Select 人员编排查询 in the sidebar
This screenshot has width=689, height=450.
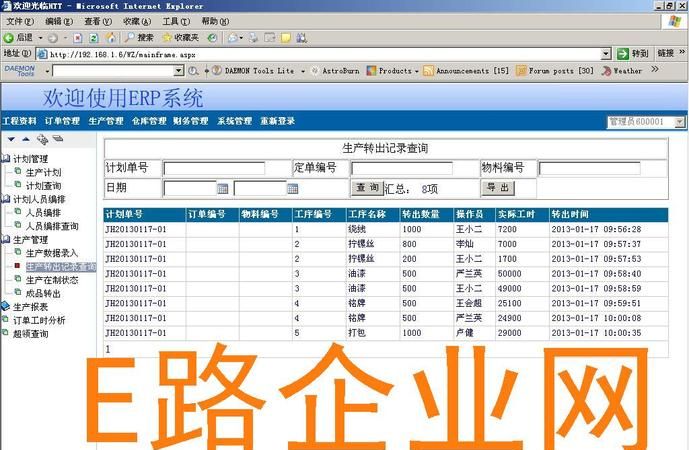(52, 226)
